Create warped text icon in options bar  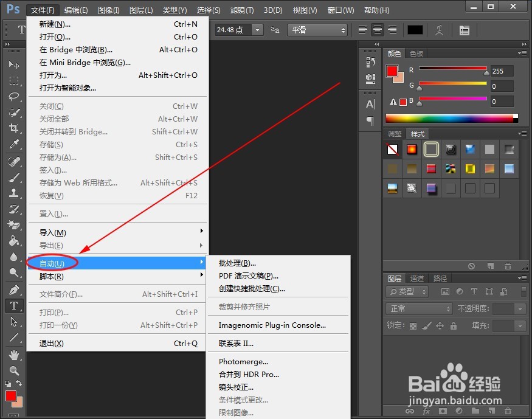(x=440, y=30)
